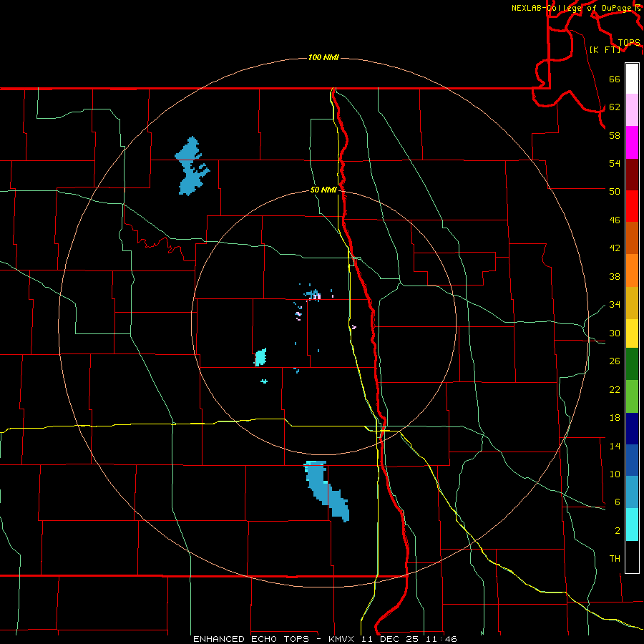Click the "ENHANCED ECHO TOPS - KMVX" caption

pyautogui.click(x=275, y=639)
